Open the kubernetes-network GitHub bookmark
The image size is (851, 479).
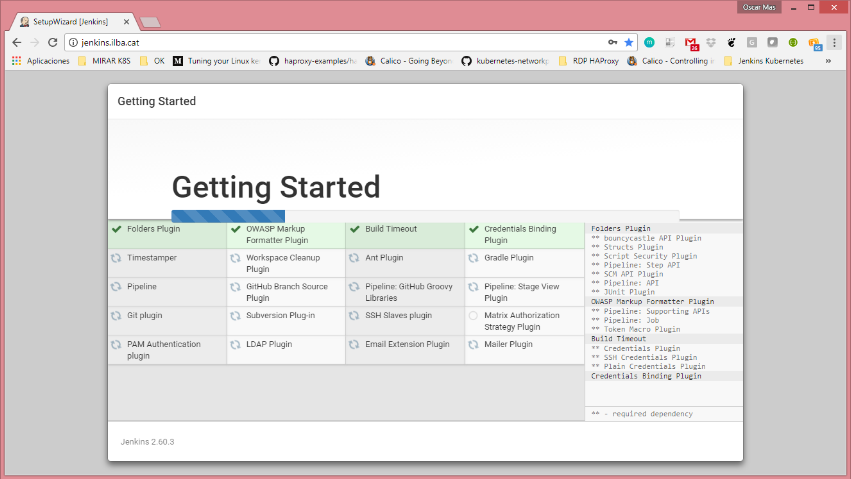(x=505, y=61)
